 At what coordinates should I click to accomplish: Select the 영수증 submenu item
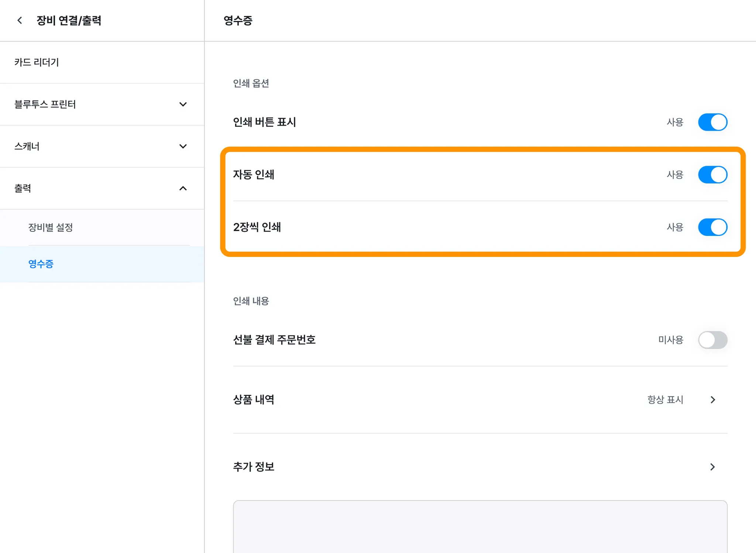point(41,264)
